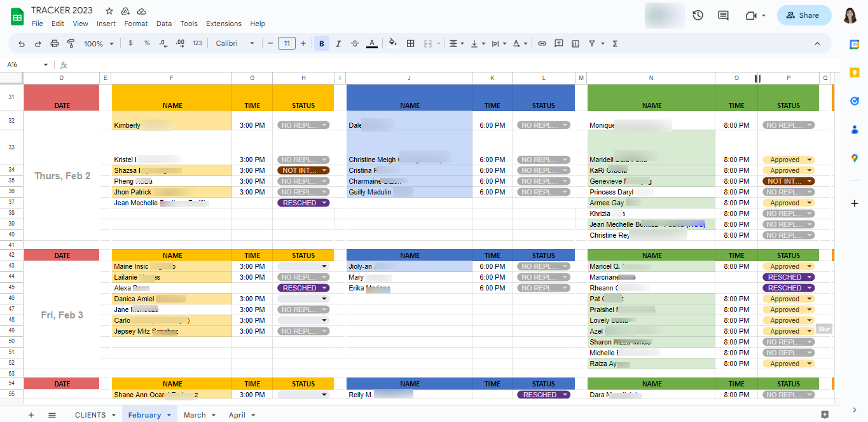868x422 pixels.
Task: Switch to the April sheet tab
Action: tap(242, 415)
